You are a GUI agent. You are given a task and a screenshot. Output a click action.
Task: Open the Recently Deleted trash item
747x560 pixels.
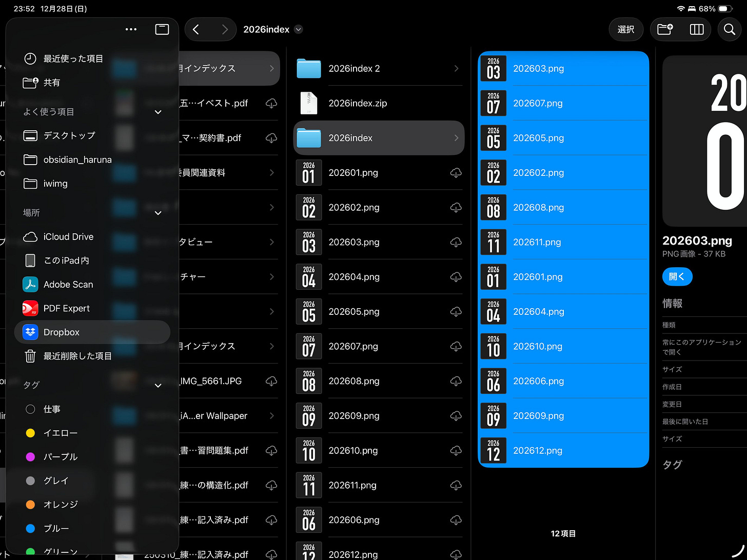[x=92, y=356]
